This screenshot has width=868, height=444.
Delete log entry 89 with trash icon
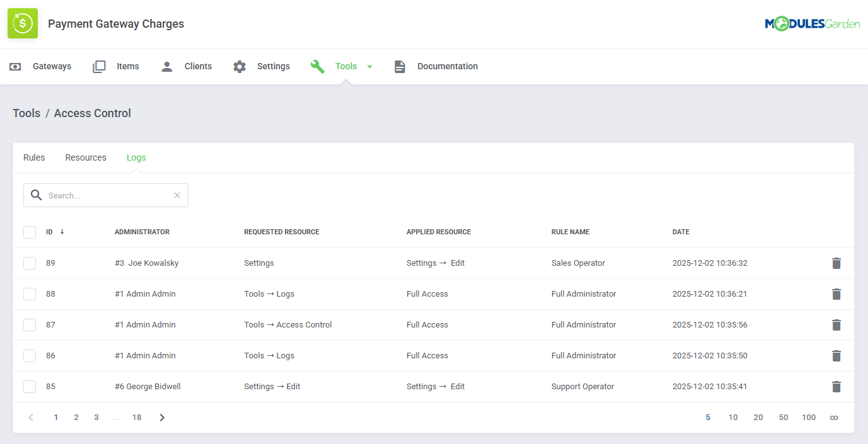click(x=836, y=263)
